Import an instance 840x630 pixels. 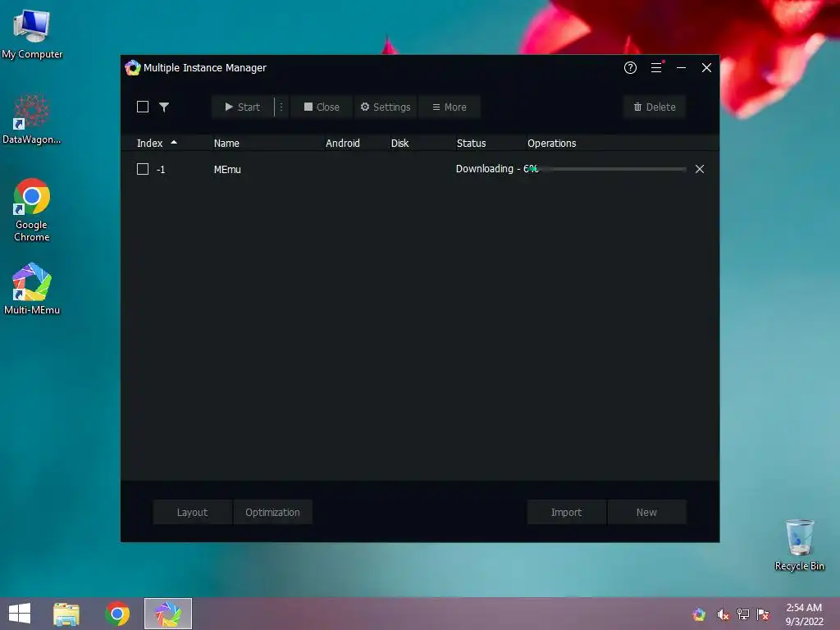566,512
